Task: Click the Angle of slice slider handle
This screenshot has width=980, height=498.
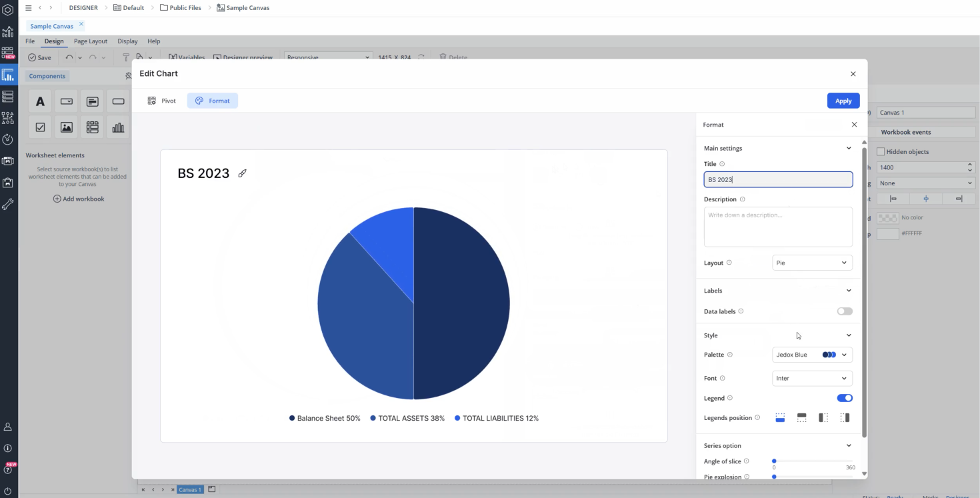Action: pyautogui.click(x=774, y=461)
